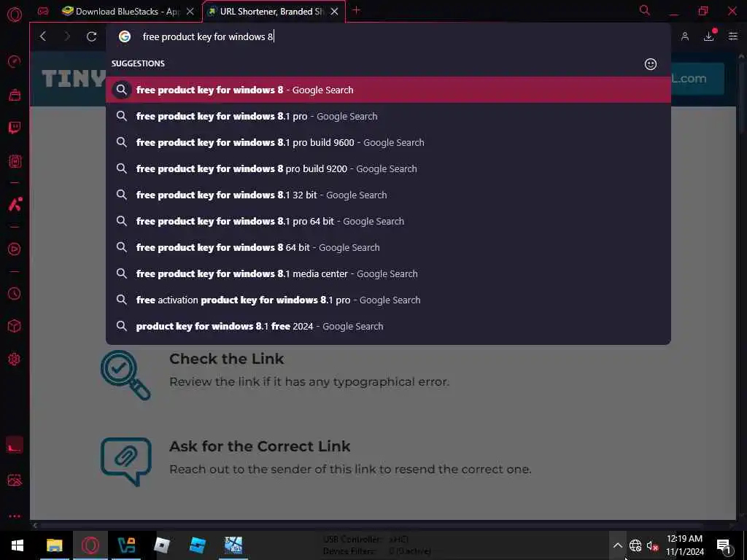
Task: Open the Opera GX main menu logo
Action: pos(15,15)
